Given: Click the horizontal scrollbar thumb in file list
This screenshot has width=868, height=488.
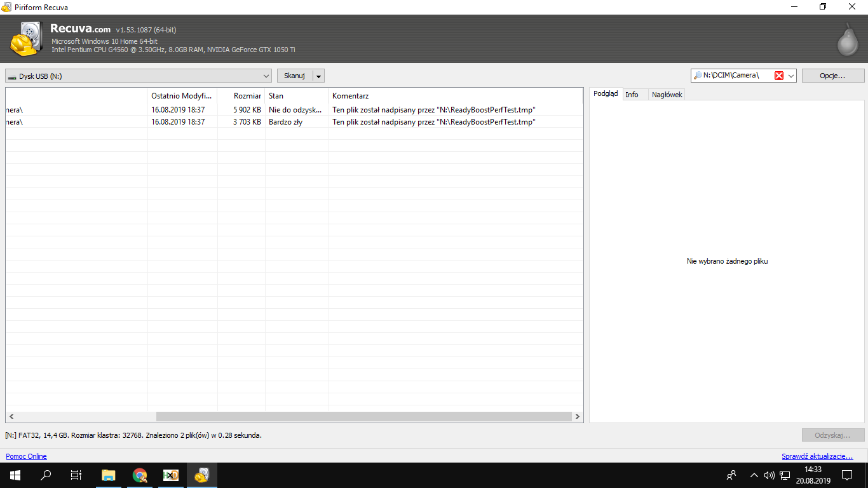Looking at the screenshot, I should tap(364, 417).
